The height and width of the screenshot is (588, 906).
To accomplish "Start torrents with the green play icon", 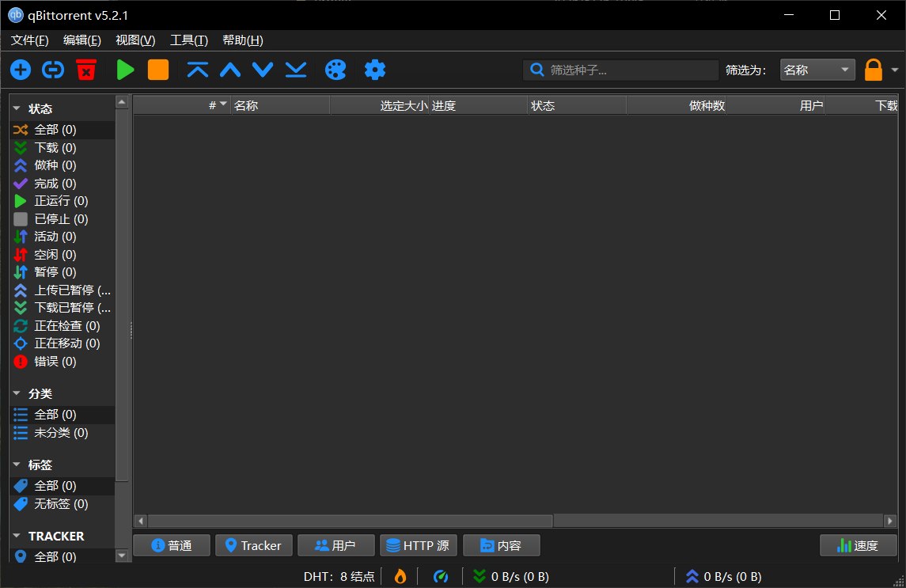I will coord(125,70).
